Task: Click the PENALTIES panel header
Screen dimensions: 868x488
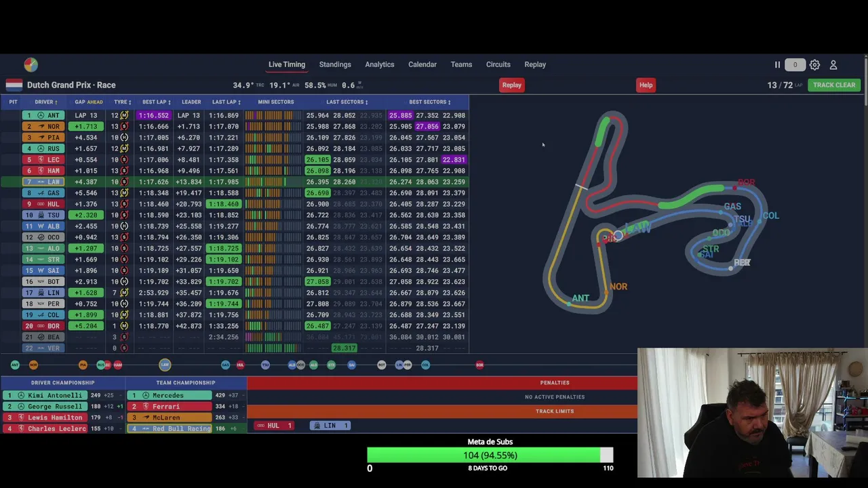Action: tap(555, 383)
